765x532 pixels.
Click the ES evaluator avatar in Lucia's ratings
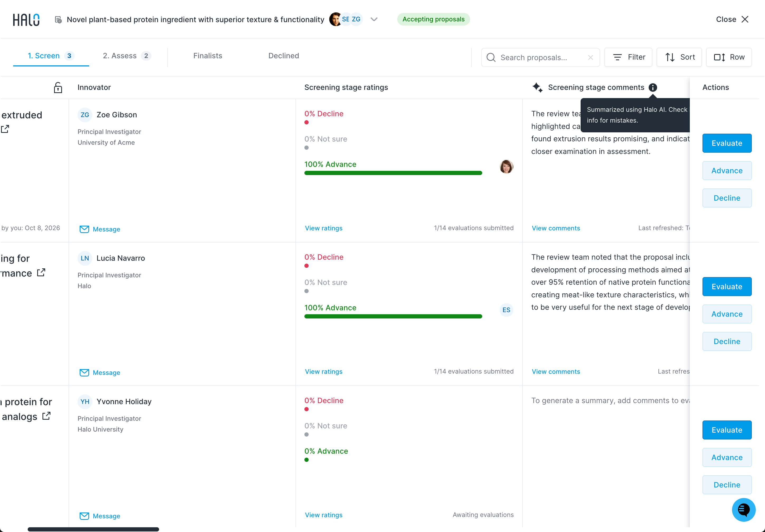point(506,310)
